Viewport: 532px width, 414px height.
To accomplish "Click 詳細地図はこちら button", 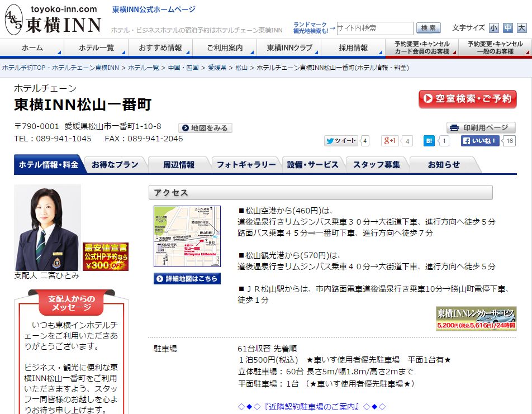I will point(187,279).
